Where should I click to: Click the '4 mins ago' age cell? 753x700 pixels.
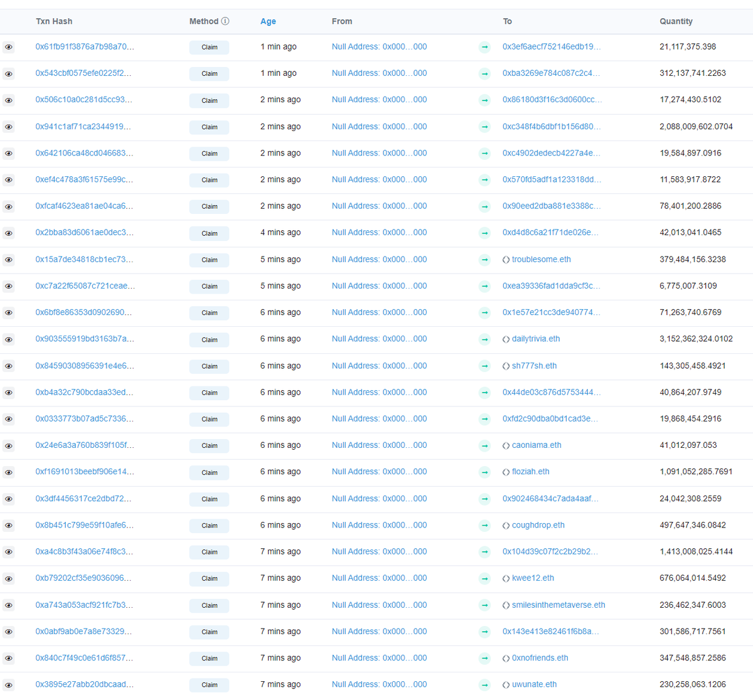(x=280, y=232)
